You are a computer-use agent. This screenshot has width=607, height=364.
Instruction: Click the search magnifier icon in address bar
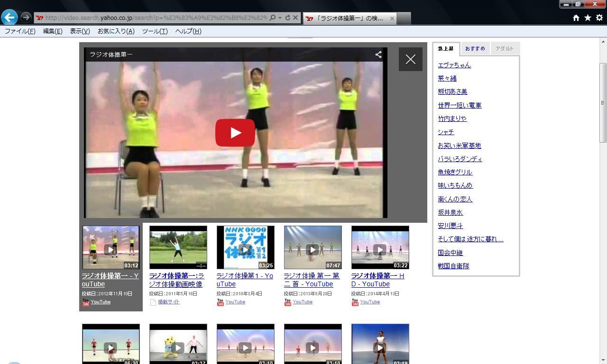point(272,18)
